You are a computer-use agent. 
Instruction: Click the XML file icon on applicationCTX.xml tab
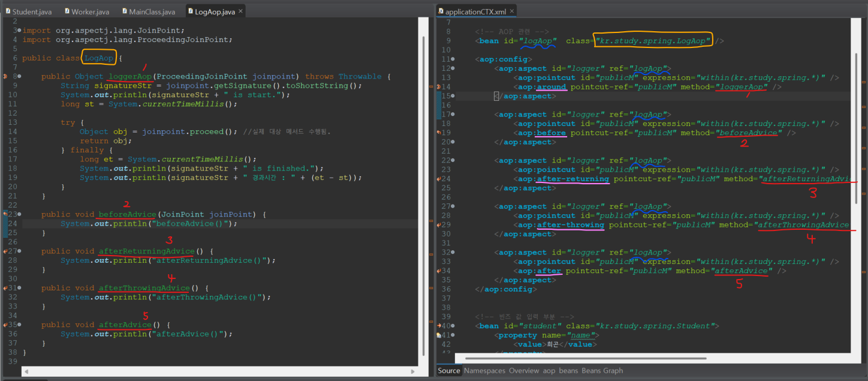pos(442,11)
